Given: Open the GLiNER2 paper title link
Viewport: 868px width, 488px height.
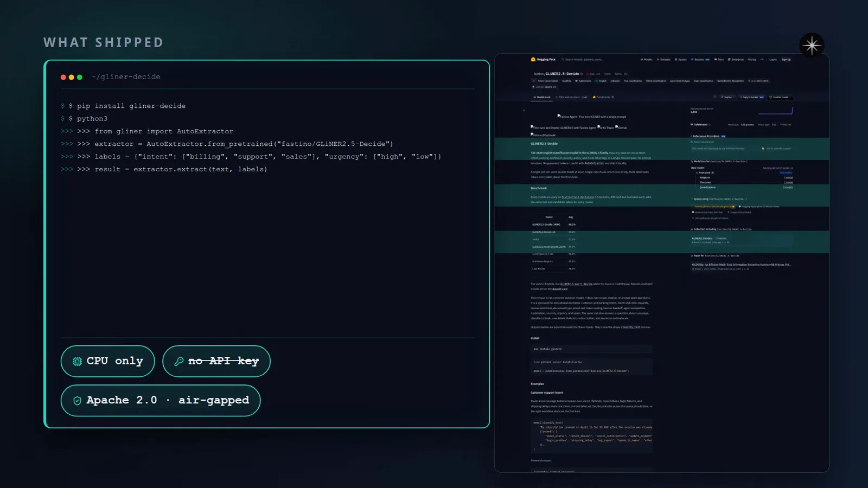Looking at the screenshot, I should click(741, 265).
